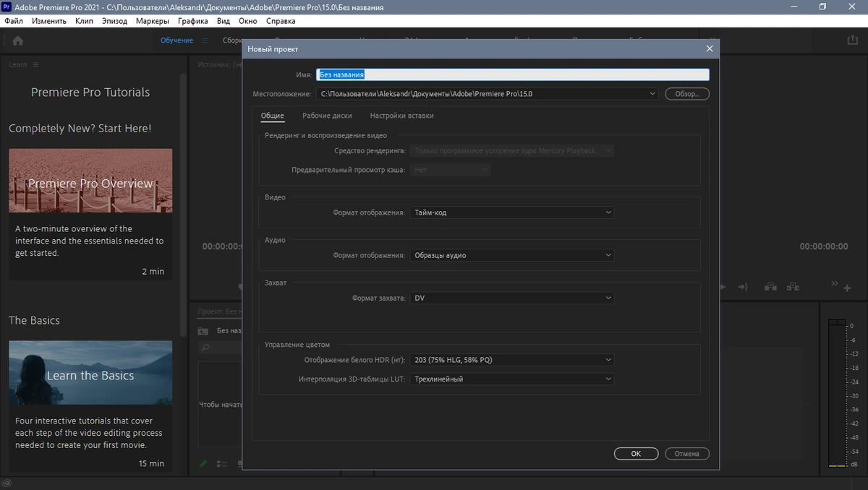Open the Обучение workspace menu icon
This screenshot has height=490, width=868.
205,40
